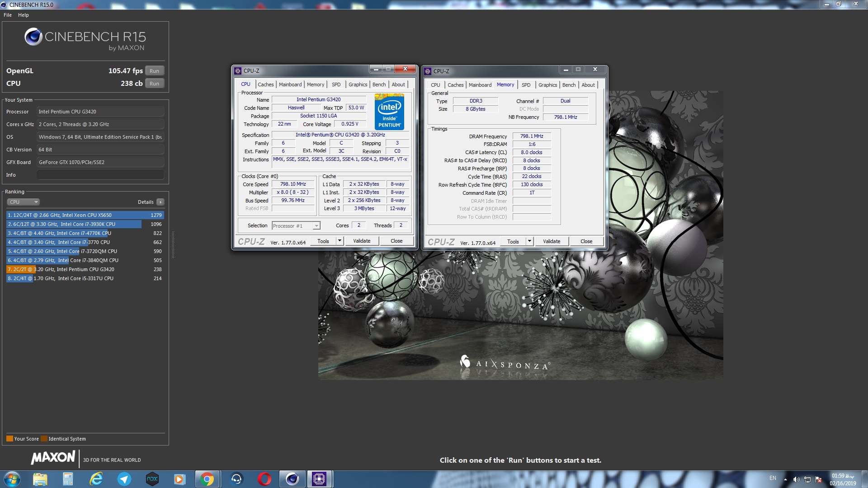Run the CPU benchmark test

(x=154, y=84)
